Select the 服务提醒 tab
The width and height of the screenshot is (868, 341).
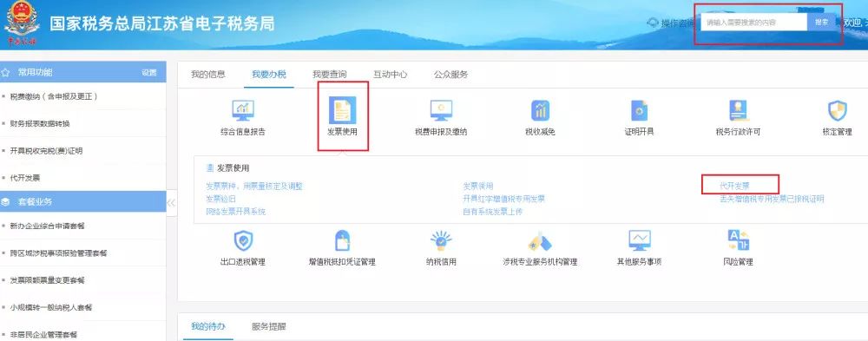click(269, 326)
